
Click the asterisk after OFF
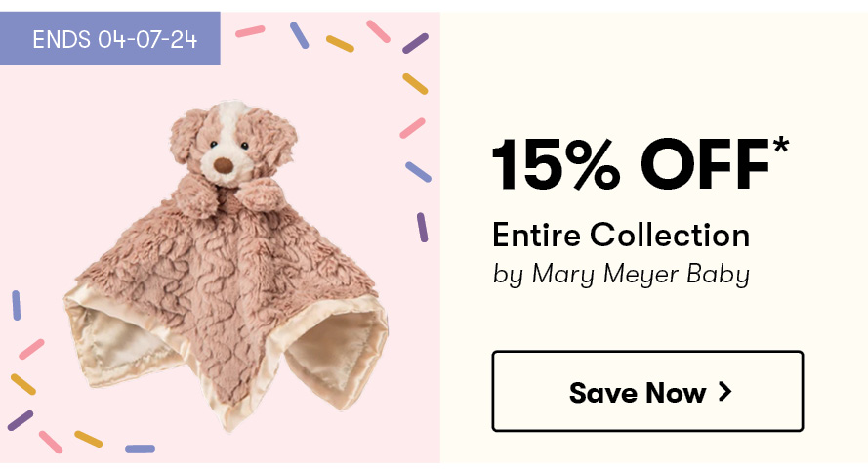pyautogui.click(x=780, y=147)
